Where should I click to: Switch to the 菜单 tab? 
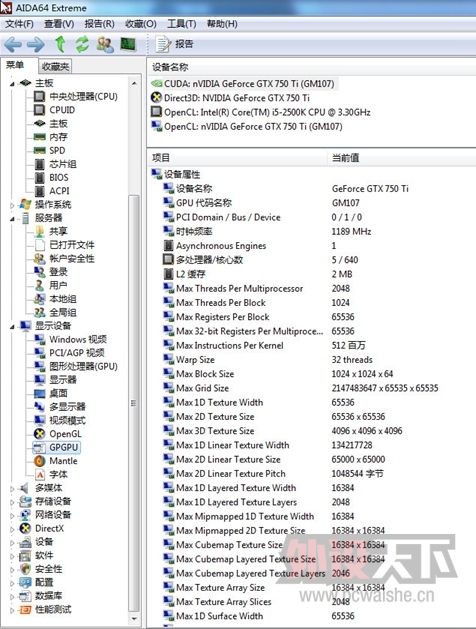(x=15, y=65)
